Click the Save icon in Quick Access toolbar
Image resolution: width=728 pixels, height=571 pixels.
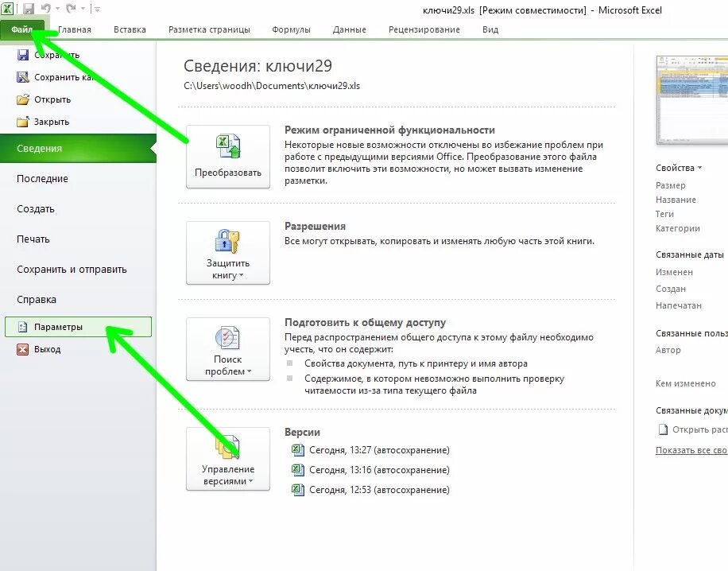tap(29, 9)
